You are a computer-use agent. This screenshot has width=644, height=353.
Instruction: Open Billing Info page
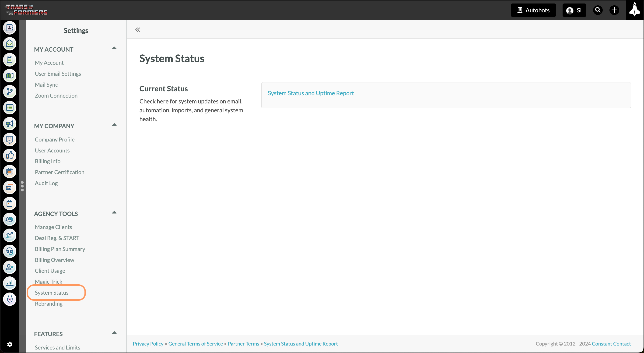point(48,161)
